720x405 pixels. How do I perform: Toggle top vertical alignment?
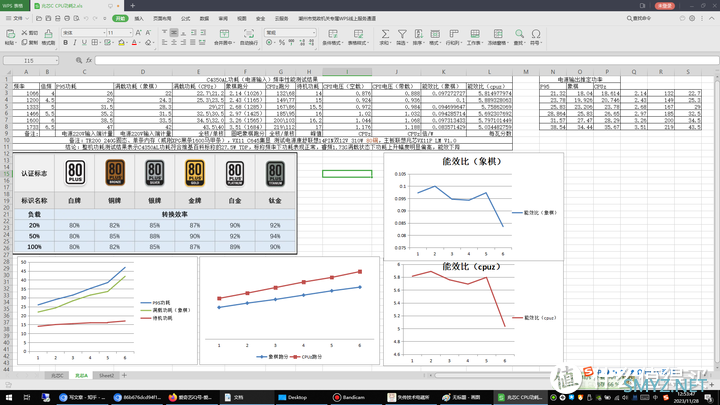tap(164, 33)
